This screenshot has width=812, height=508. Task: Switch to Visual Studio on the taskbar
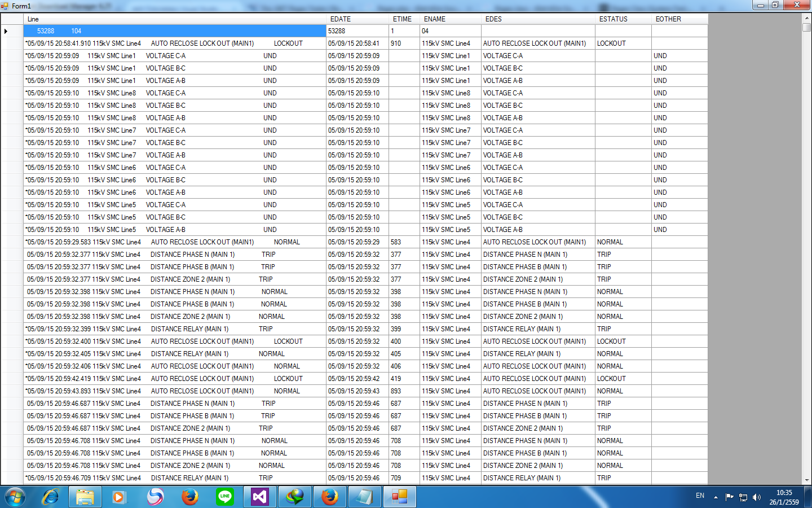point(259,497)
